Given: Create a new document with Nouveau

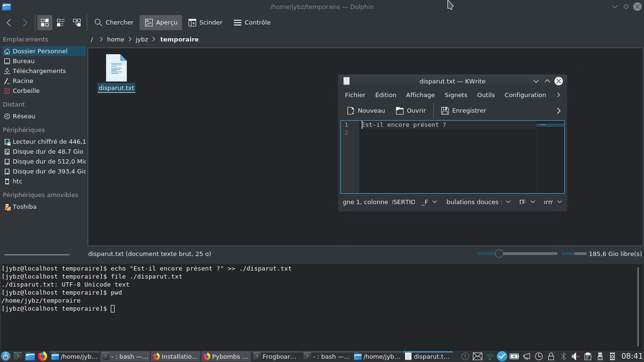Looking at the screenshot, I should pos(366,110).
